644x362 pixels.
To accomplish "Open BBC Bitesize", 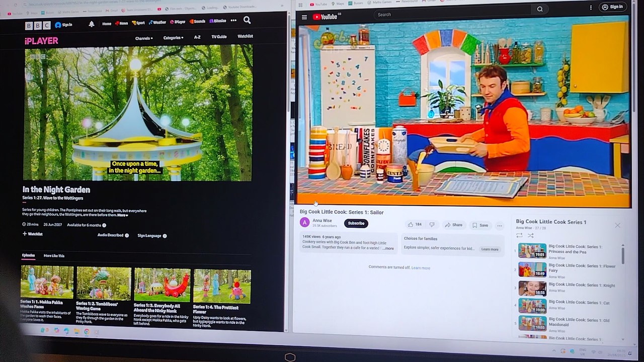I will (217, 21).
